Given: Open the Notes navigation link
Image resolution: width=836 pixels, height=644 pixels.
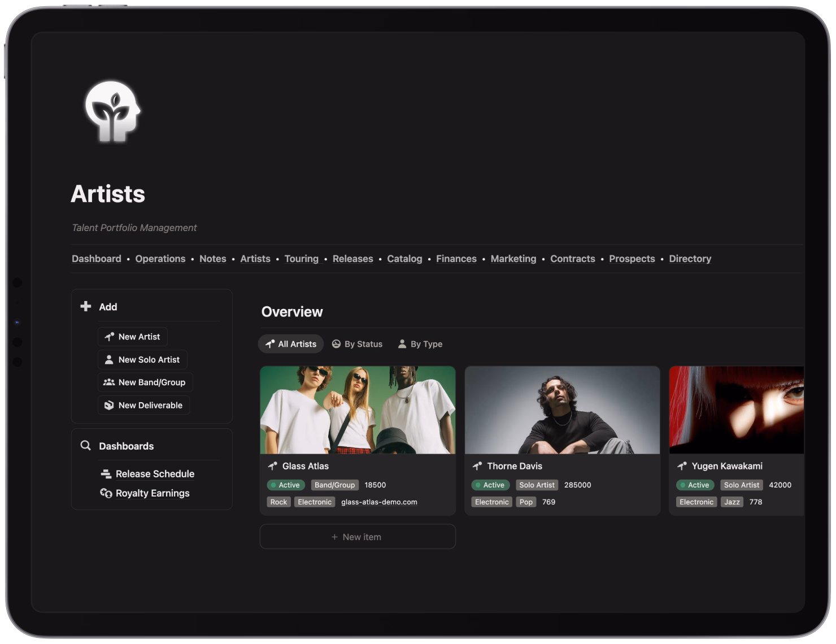Looking at the screenshot, I should tap(213, 259).
